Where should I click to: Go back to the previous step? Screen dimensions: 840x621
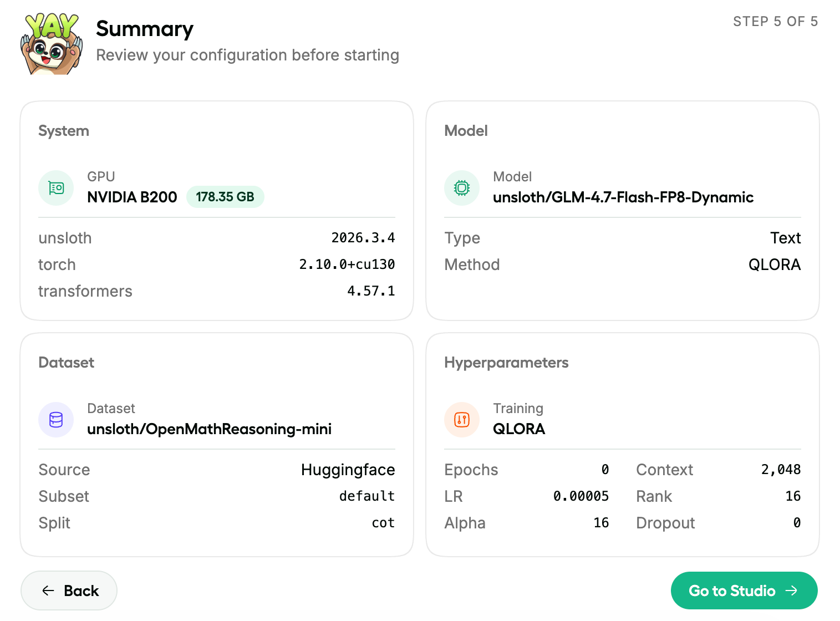[69, 591]
